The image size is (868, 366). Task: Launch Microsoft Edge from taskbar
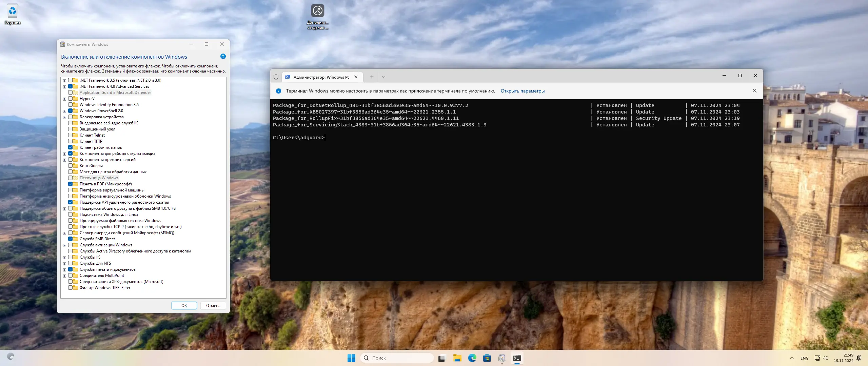click(472, 358)
